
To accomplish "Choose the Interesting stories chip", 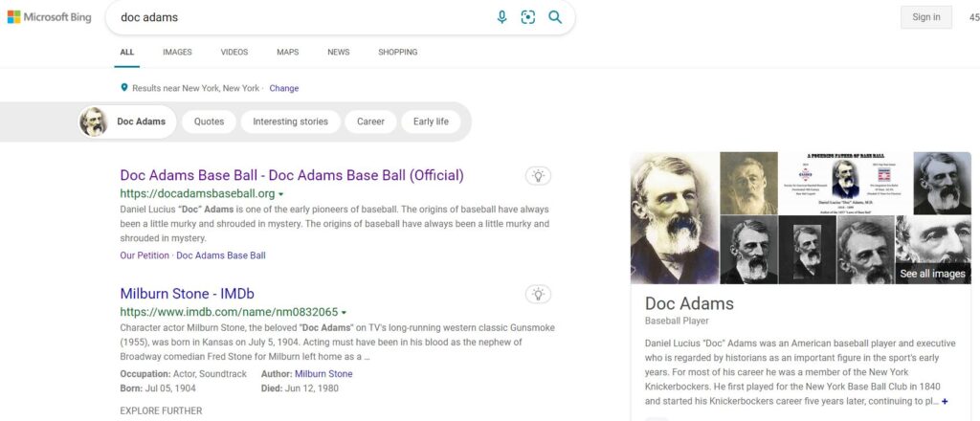I will [290, 122].
